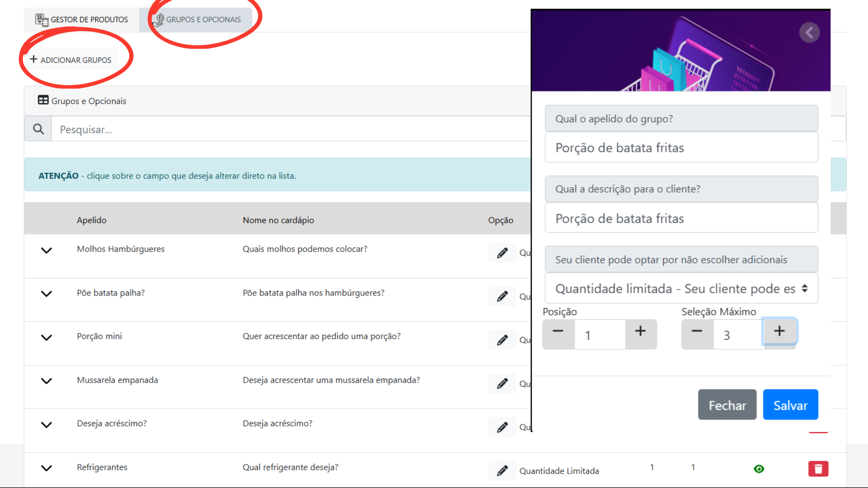Click the pencil edit icon for Refrigerantes

(x=502, y=471)
